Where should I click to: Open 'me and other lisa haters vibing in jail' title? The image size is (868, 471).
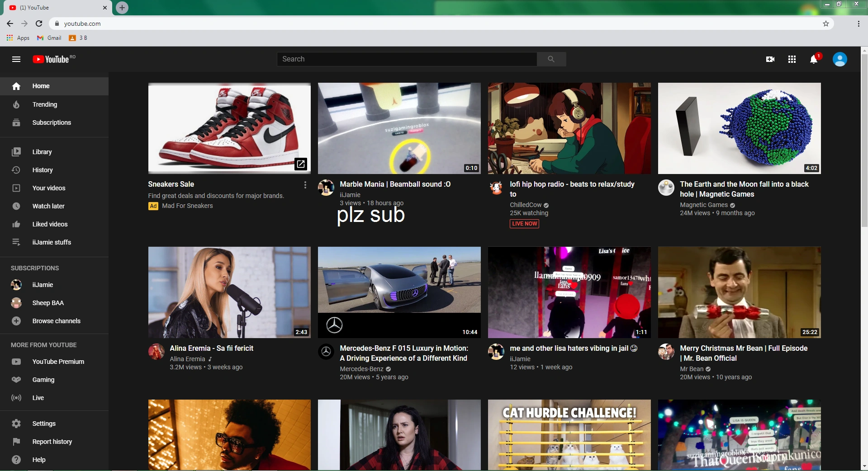[x=574, y=349]
